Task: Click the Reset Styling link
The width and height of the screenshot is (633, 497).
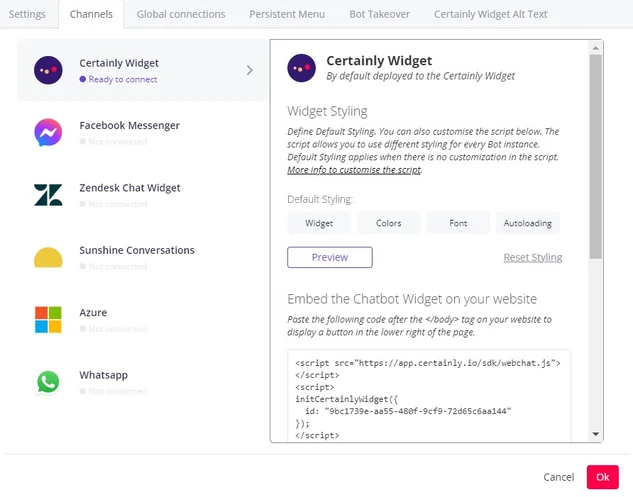Action: tap(533, 257)
